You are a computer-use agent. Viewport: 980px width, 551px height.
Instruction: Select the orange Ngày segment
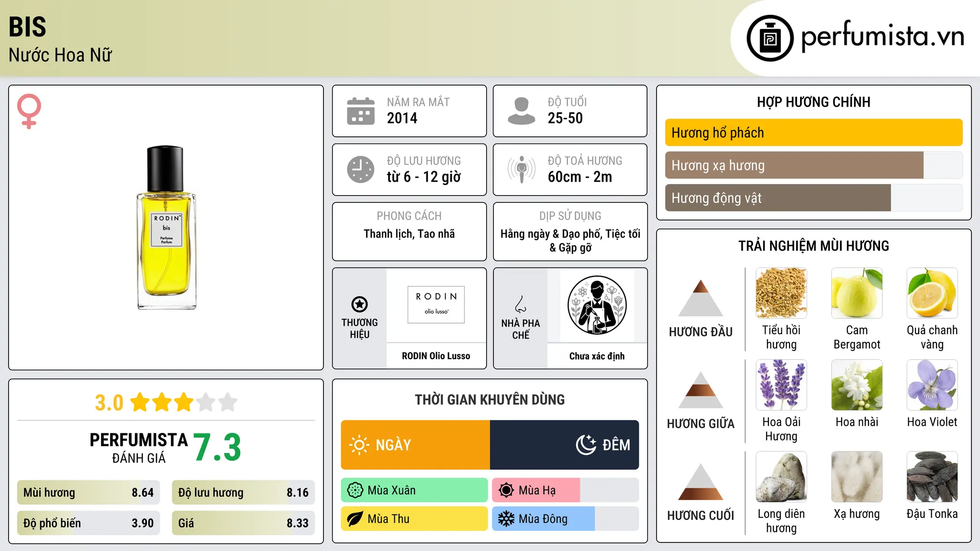tap(415, 445)
